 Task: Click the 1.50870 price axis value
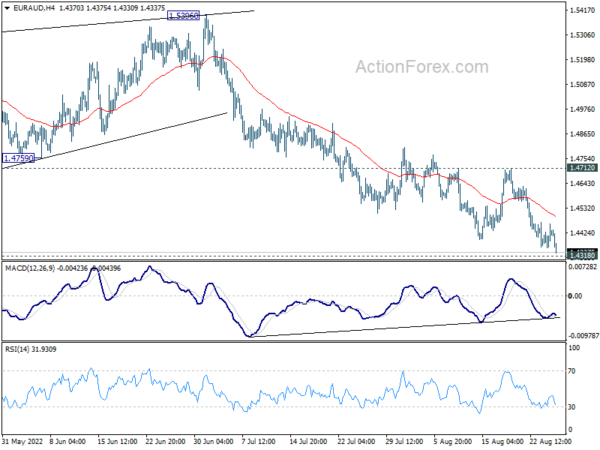tap(582, 84)
